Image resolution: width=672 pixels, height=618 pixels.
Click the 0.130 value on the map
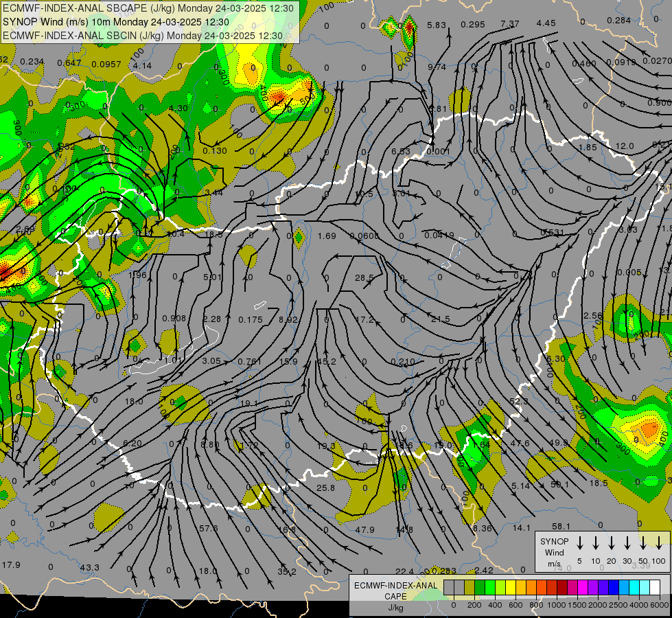point(215,151)
